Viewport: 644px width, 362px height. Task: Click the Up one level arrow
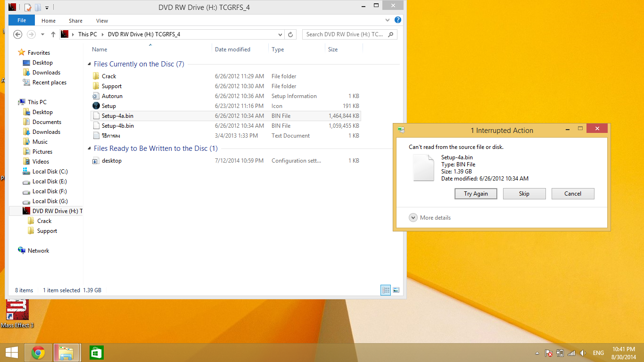click(53, 34)
